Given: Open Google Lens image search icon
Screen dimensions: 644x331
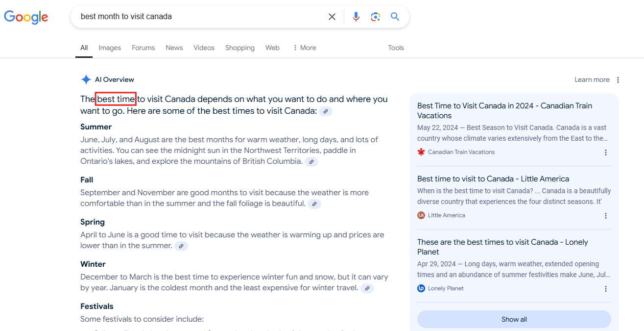Looking at the screenshot, I should point(376,17).
